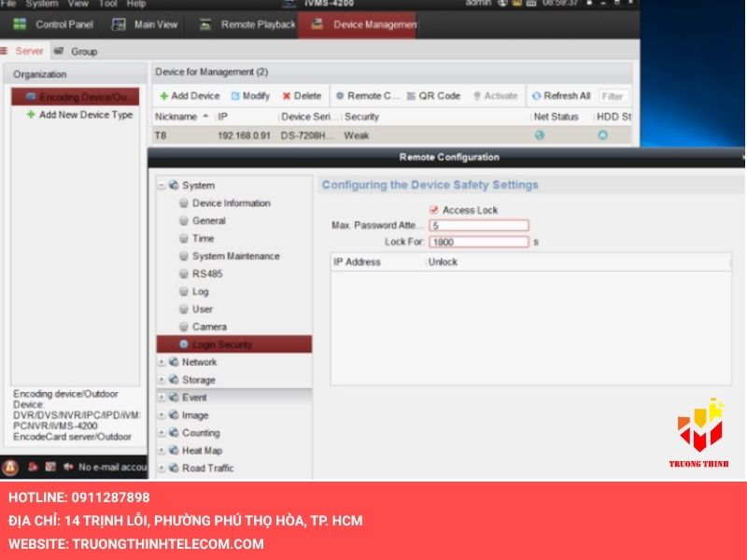Open the Help menu
Image resolution: width=747 pixels, height=560 pixels.
coord(135,4)
